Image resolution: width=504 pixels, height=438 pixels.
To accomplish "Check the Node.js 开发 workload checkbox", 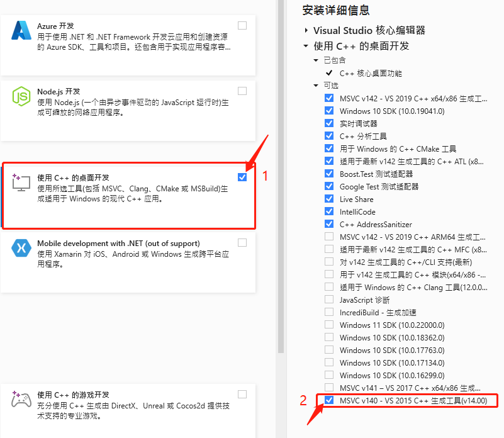I will [x=242, y=91].
